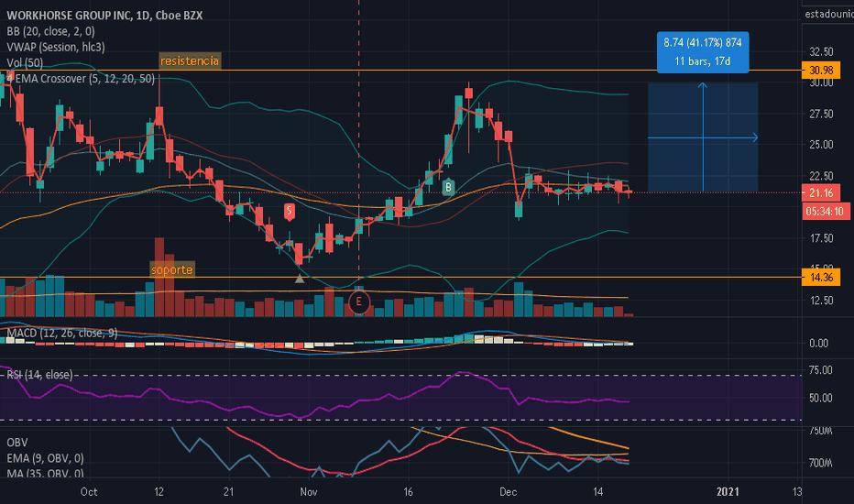Screen dimensions: 854x504
Task: Click the red S sell signal marker
Action: click(290, 212)
